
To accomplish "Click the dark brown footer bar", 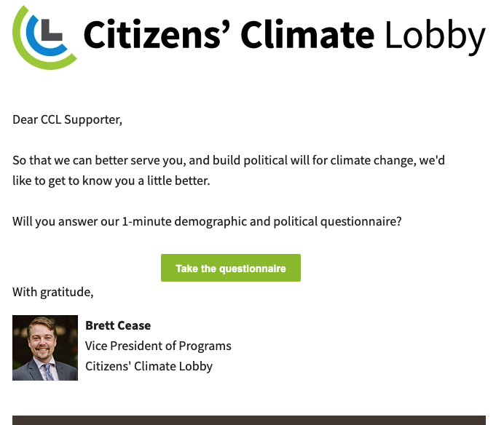I will (x=249, y=420).
